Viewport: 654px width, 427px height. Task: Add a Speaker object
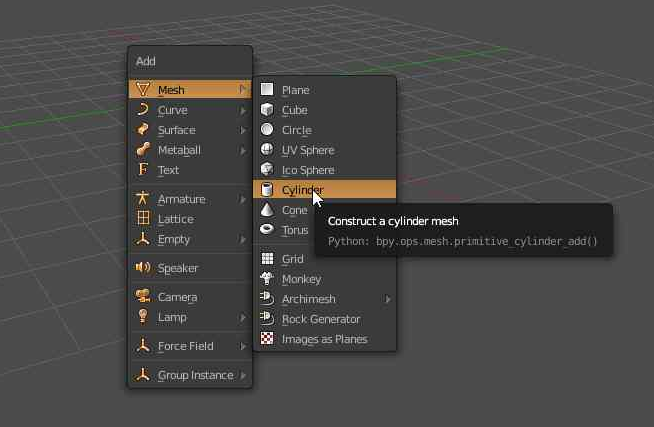click(190, 268)
